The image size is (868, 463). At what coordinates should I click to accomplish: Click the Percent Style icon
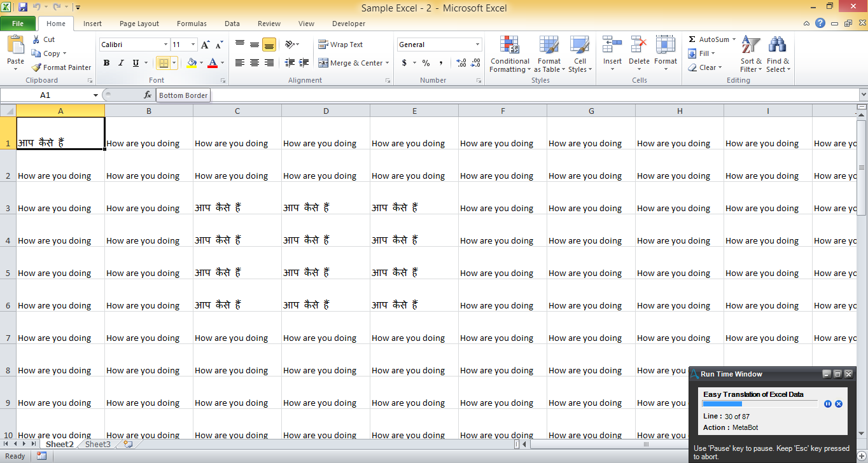point(426,63)
